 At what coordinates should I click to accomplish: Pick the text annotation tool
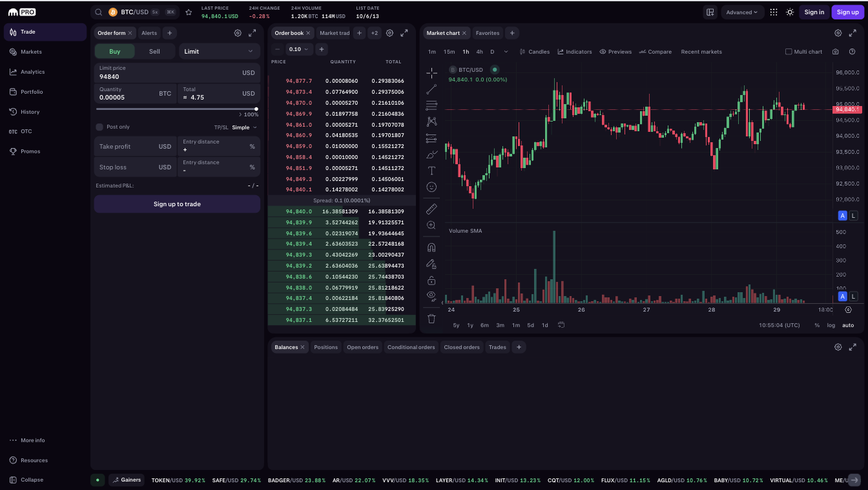tap(431, 171)
